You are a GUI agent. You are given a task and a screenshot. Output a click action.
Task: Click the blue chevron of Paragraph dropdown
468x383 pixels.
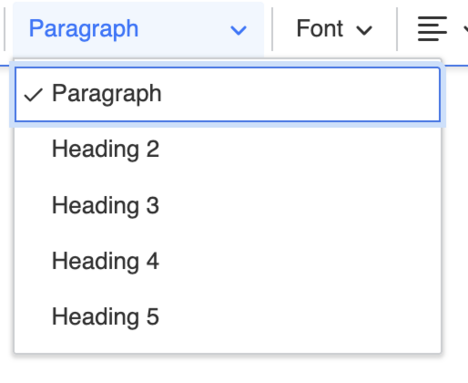point(238,30)
